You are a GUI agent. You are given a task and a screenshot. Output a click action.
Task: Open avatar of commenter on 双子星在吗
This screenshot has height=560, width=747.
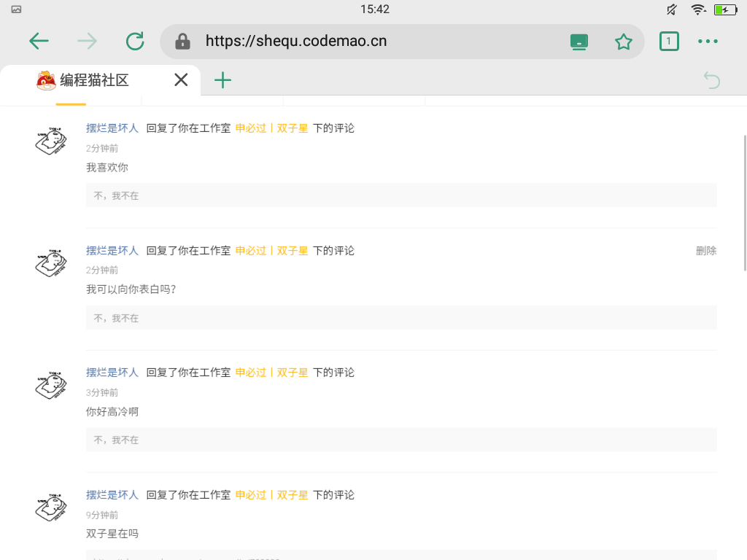51,507
